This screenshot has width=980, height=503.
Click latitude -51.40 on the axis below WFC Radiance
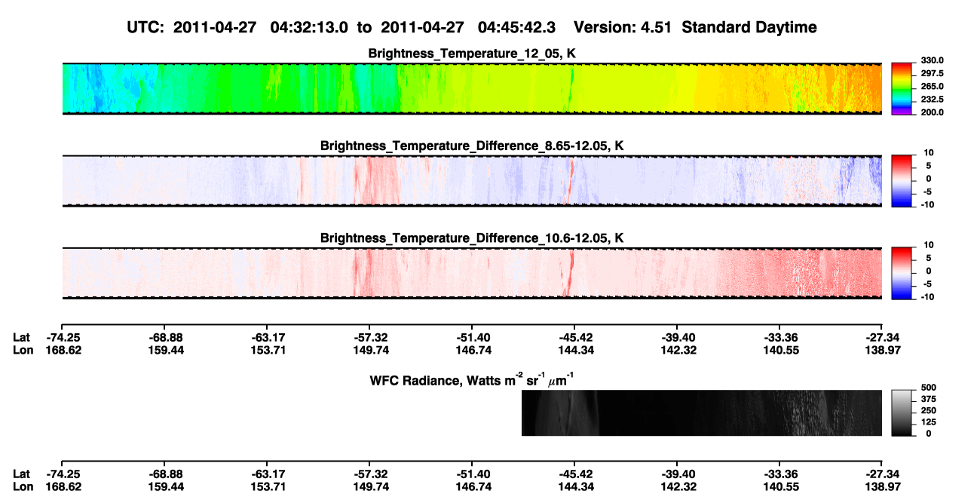pos(472,474)
